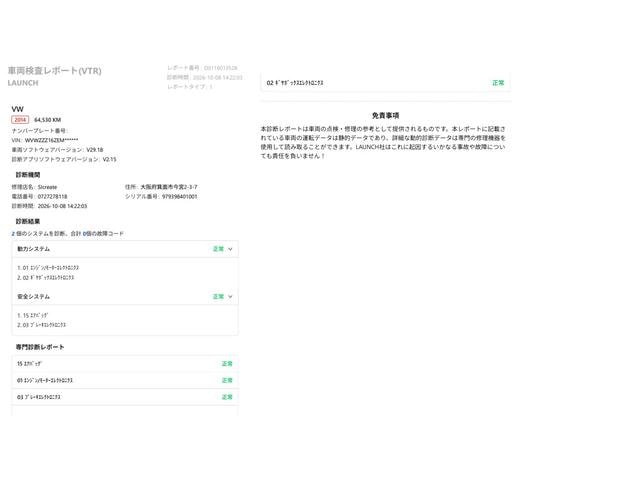This screenshot has width=640, height=480.
Task: Select 正常 status in the 03 brake row
Action: tap(227, 397)
